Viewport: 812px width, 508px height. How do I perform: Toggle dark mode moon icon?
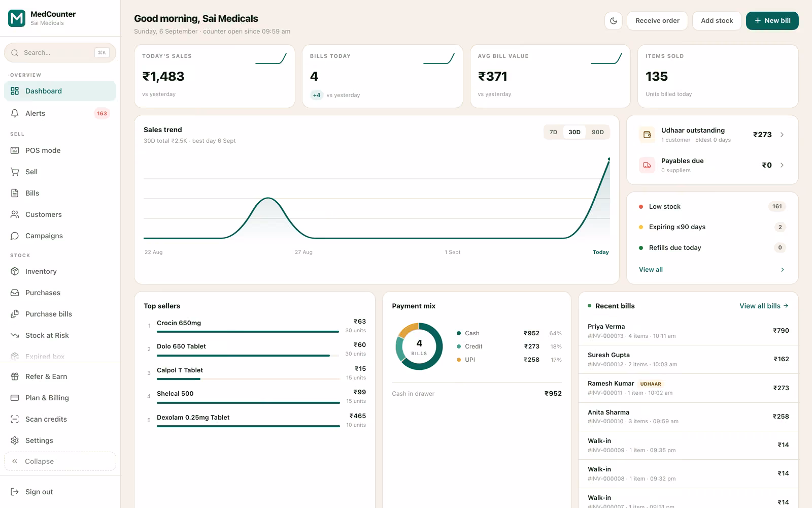tap(614, 21)
